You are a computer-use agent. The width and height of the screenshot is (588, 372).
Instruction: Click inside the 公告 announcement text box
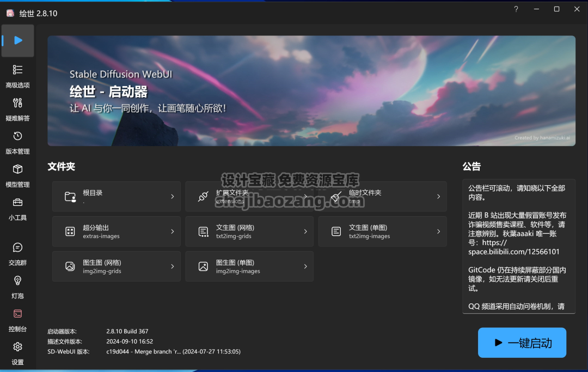(519, 246)
